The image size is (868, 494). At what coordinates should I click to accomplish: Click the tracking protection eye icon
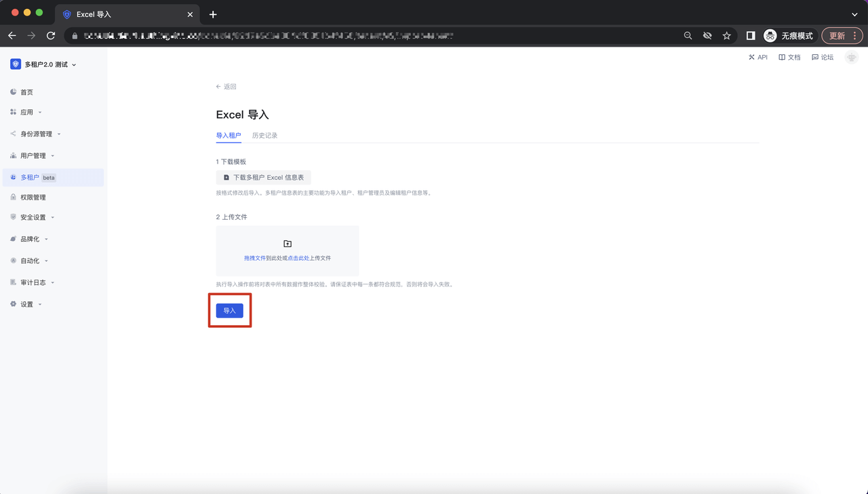pos(707,35)
